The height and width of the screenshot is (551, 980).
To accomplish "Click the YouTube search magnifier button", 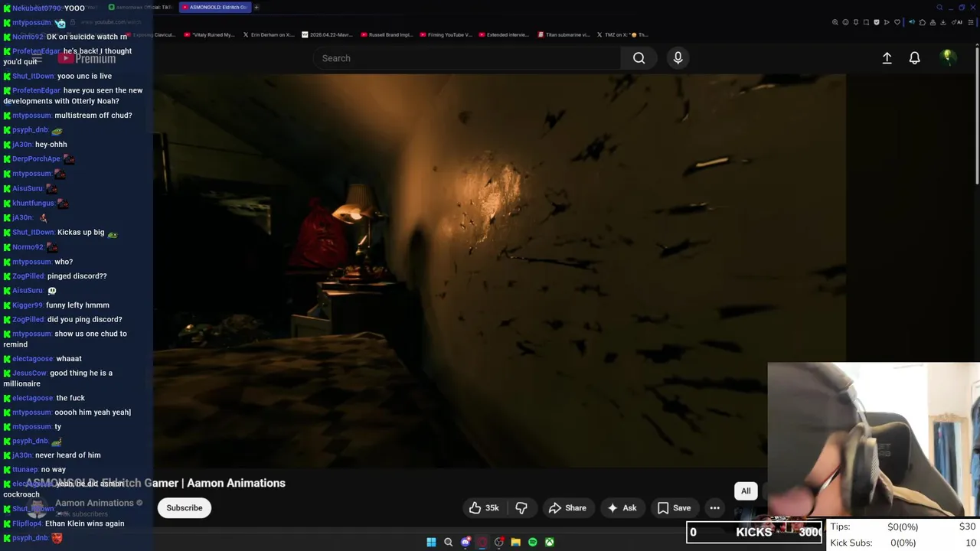I will [639, 58].
